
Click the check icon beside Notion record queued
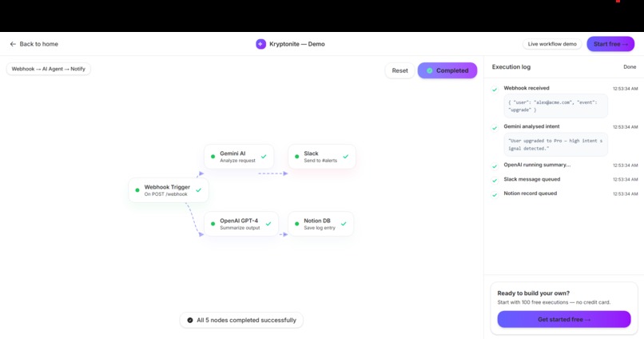coord(495,195)
